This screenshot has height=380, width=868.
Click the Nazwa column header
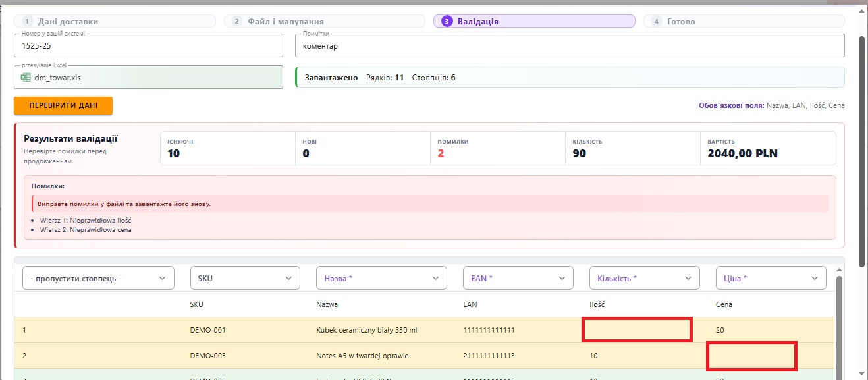(327, 304)
